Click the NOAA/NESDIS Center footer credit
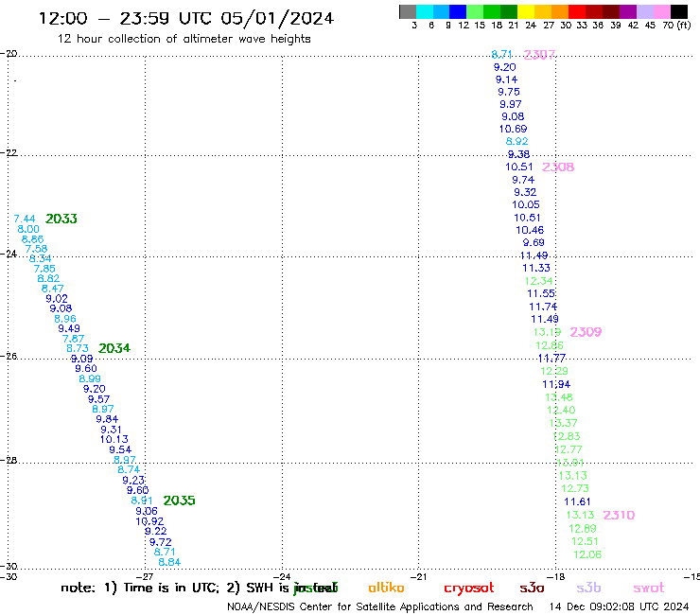The height and width of the screenshot is (615, 700). [x=380, y=607]
